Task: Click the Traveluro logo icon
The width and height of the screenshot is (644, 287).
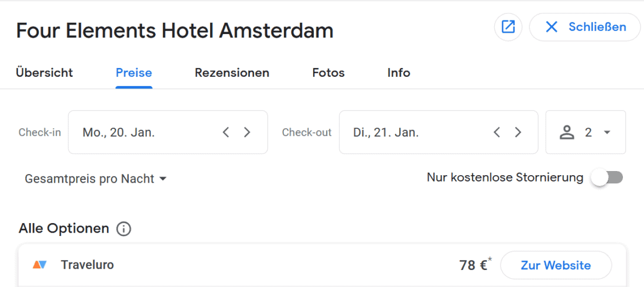Action: (x=39, y=265)
